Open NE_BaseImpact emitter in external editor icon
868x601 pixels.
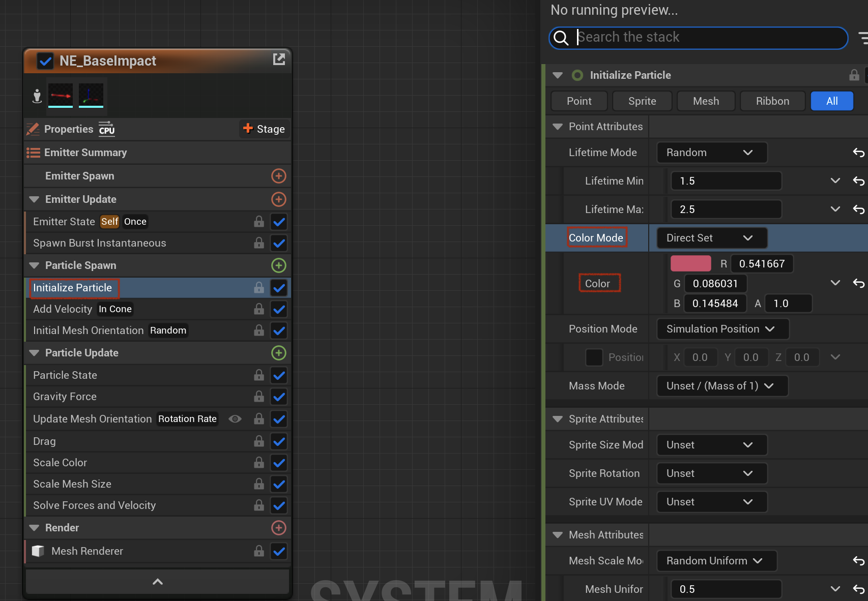(x=279, y=59)
